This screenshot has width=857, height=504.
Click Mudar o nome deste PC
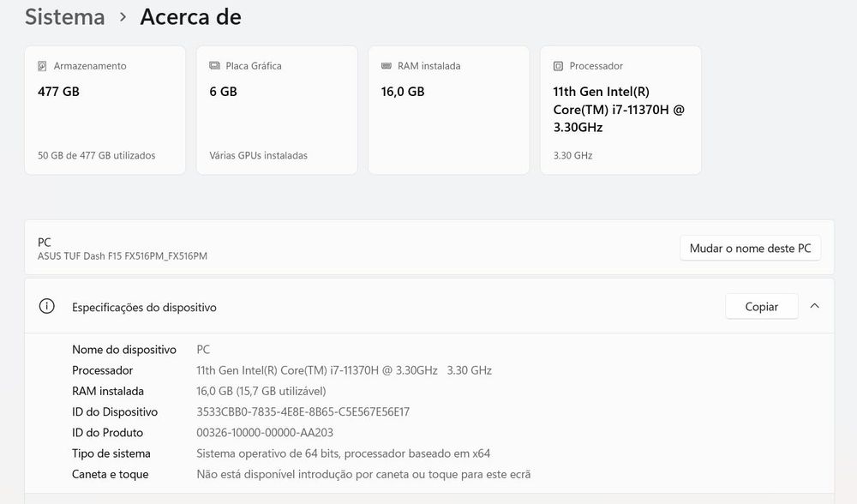(750, 249)
